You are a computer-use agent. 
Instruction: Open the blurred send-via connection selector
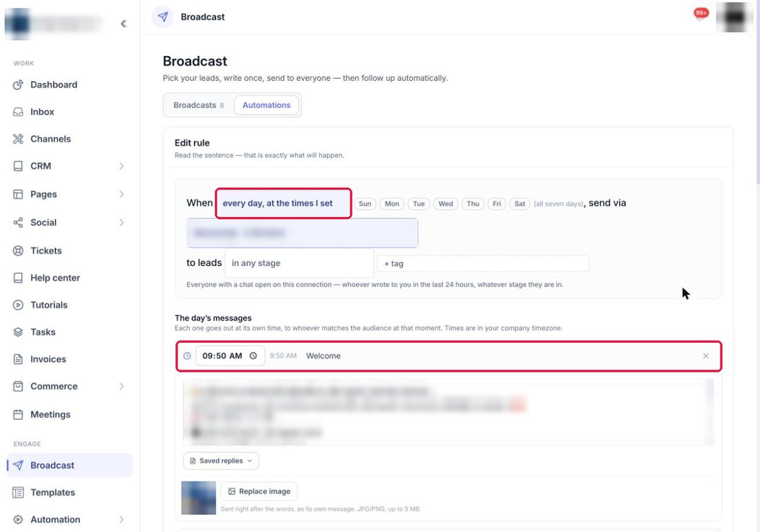302,233
